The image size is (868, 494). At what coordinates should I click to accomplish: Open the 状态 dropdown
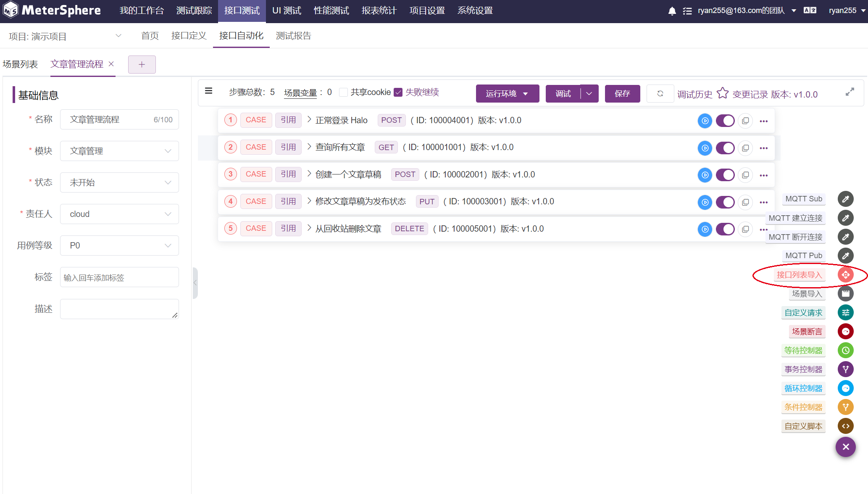[x=119, y=182]
